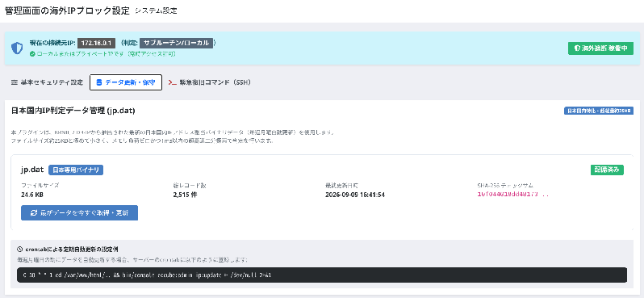Image resolution: width=644 pixels, height=298 pixels.
Task: Click the IP address badge 172.18.0.1
Action: pos(96,43)
